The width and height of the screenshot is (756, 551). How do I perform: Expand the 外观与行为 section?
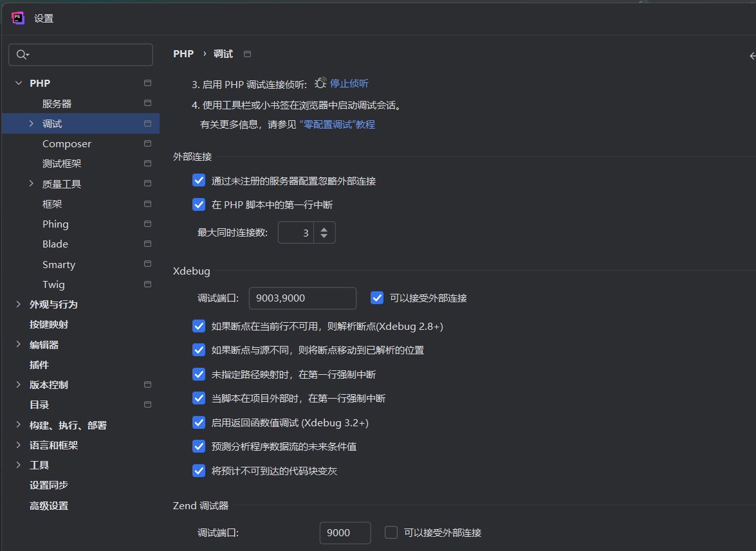tap(18, 304)
